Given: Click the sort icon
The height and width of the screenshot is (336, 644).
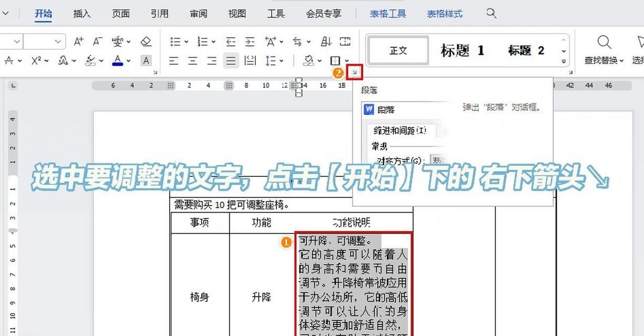Looking at the screenshot, I should (x=326, y=41).
